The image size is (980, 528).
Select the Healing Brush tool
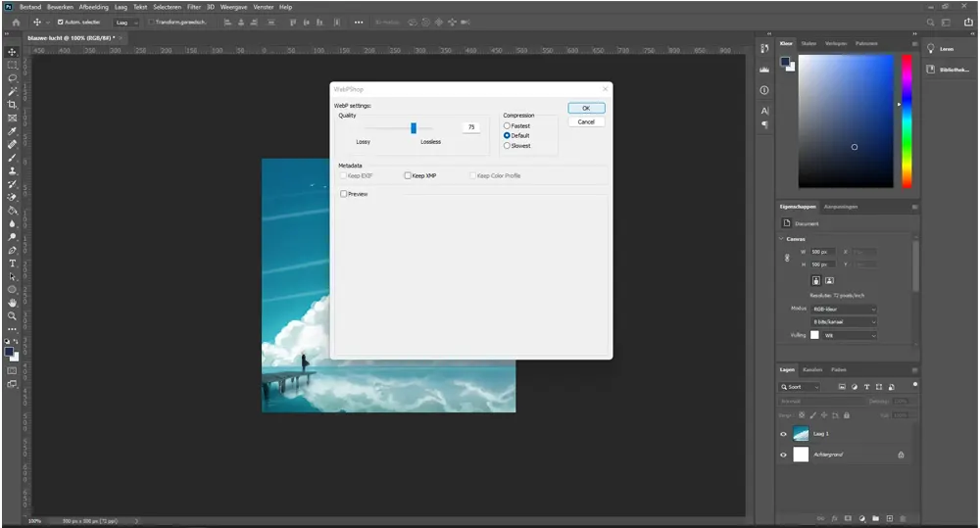12,144
